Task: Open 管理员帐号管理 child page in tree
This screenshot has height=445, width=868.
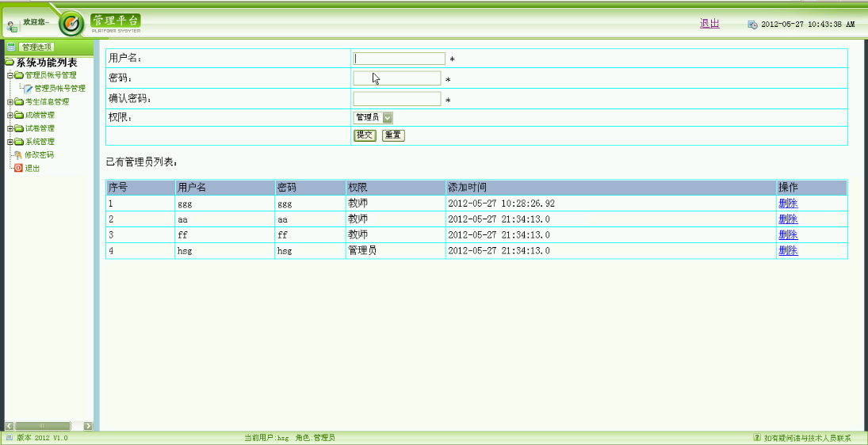Action: 59,89
